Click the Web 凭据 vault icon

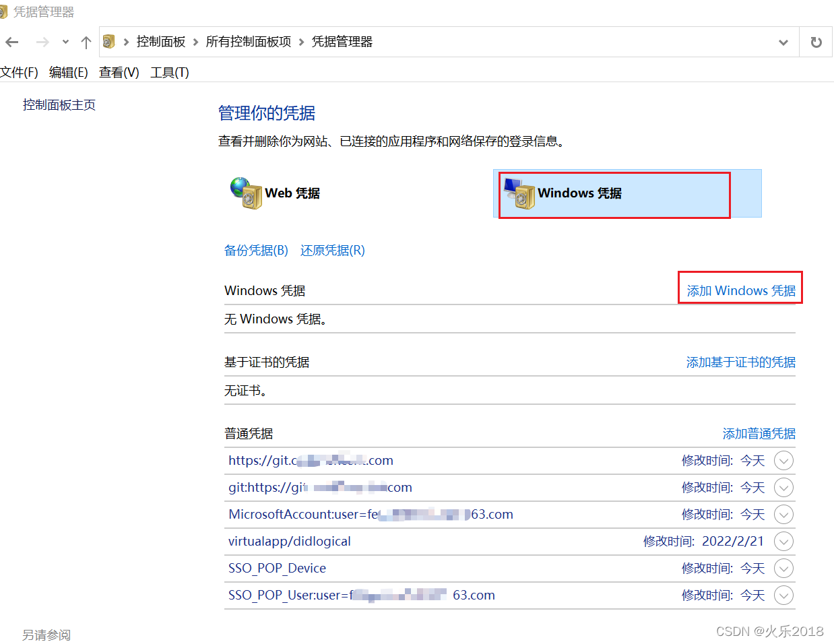click(x=246, y=193)
